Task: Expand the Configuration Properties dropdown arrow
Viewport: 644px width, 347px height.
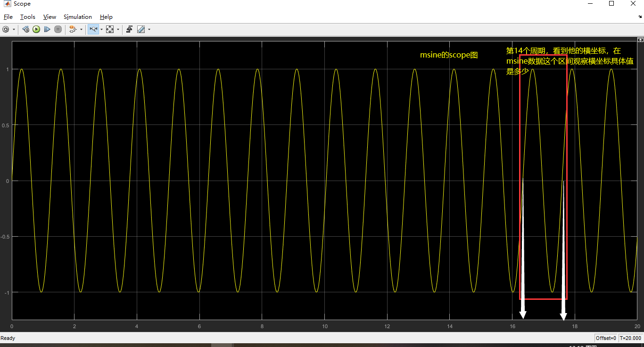Action: pos(14,30)
